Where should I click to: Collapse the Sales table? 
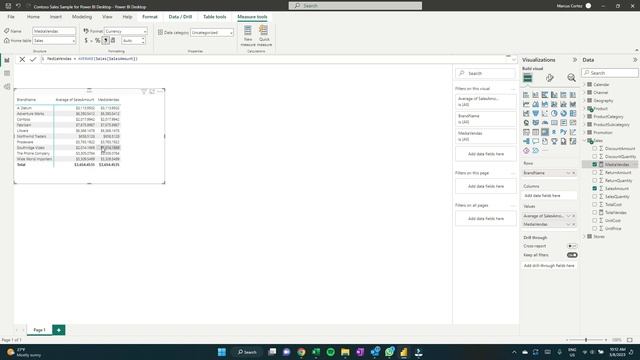tap(584, 140)
